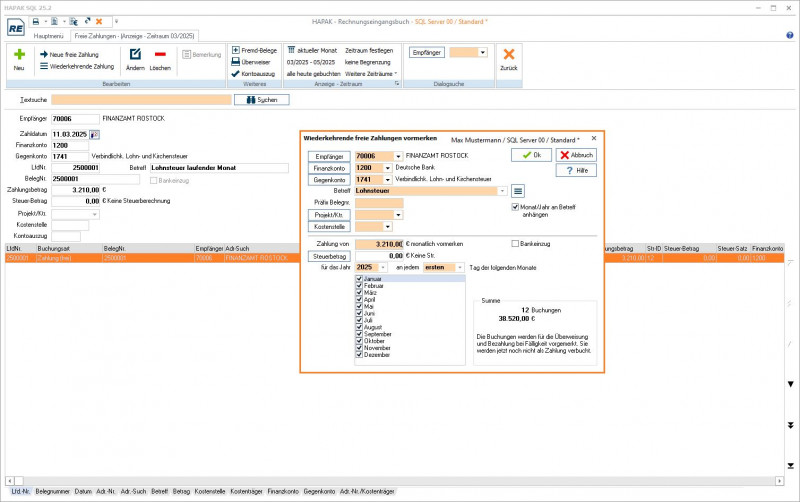
Task: Select the Betrag tab at the bottom
Action: [x=181, y=492]
